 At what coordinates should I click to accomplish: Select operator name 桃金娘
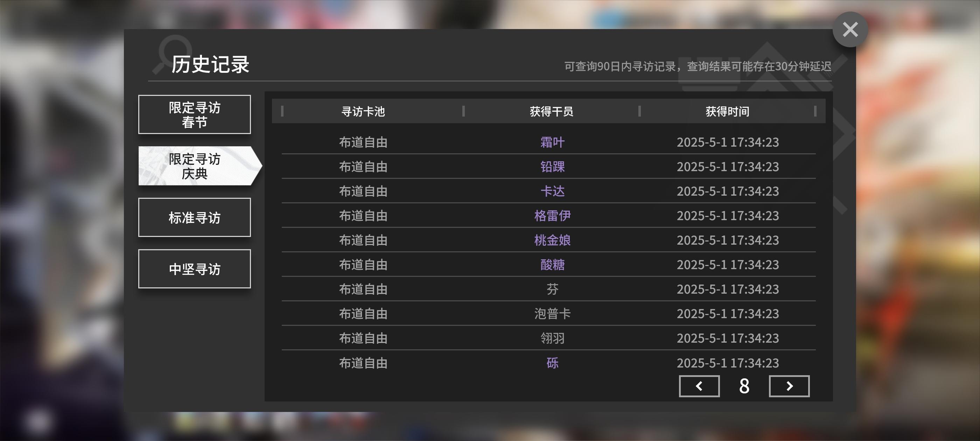click(552, 240)
